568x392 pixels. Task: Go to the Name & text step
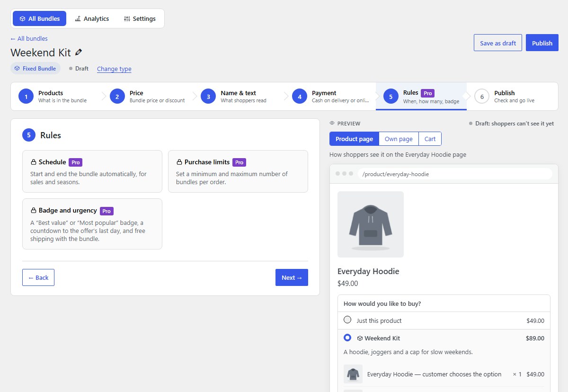click(x=239, y=97)
